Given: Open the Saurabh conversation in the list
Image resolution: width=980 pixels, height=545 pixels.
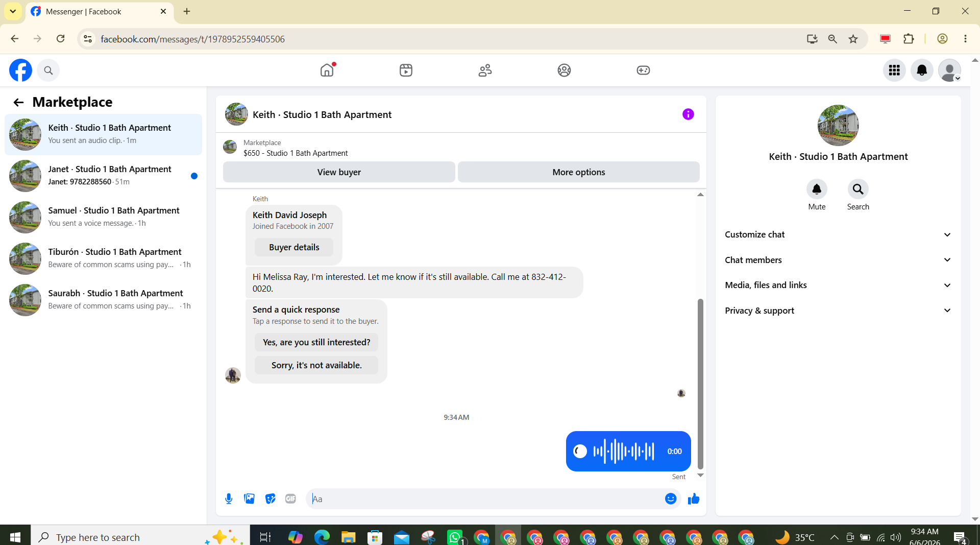Looking at the screenshot, I should point(104,300).
